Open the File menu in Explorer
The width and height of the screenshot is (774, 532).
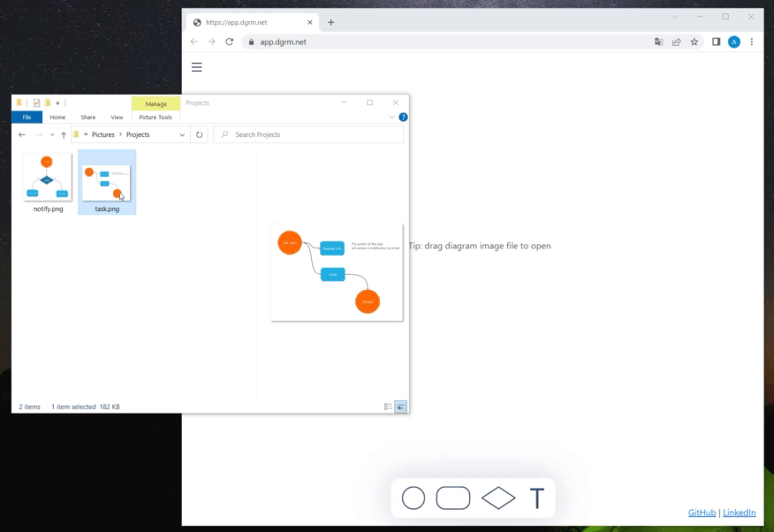(x=27, y=117)
